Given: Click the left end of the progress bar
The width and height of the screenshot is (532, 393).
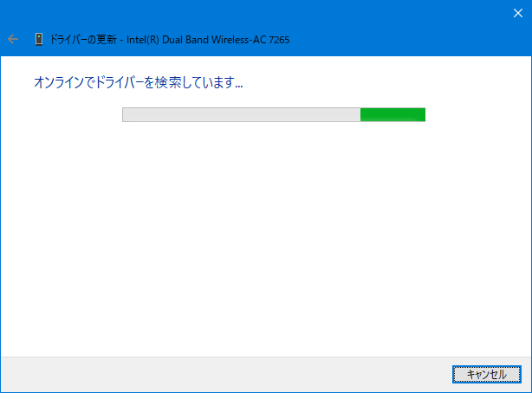Looking at the screenshot, I should (126, 114).
